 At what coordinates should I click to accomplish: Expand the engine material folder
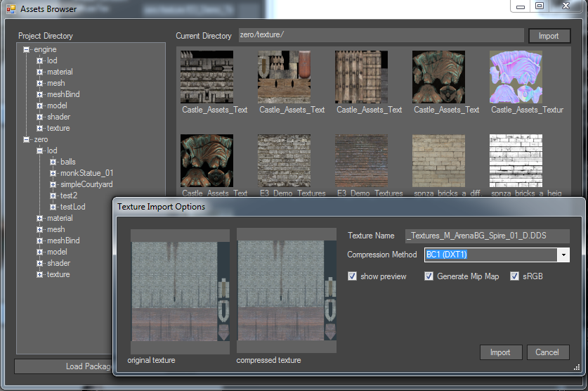pyautogui.click(x=40, y=72)
